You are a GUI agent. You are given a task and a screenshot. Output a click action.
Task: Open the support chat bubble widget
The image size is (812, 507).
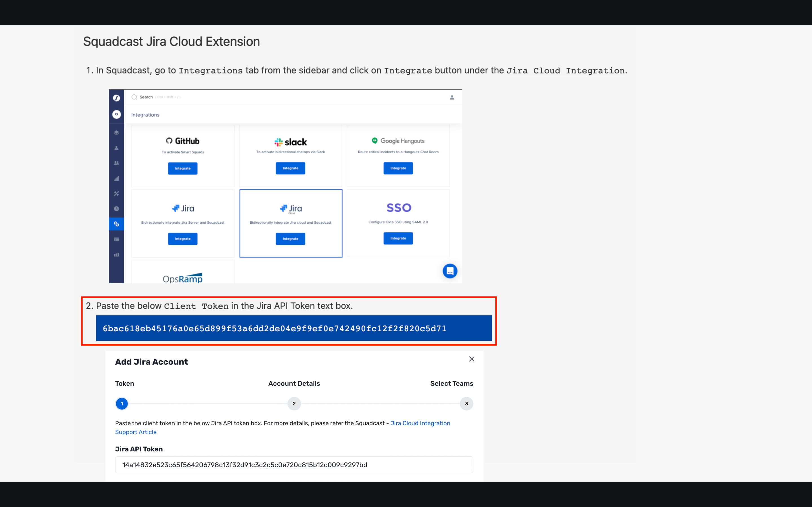pos(450,271)
